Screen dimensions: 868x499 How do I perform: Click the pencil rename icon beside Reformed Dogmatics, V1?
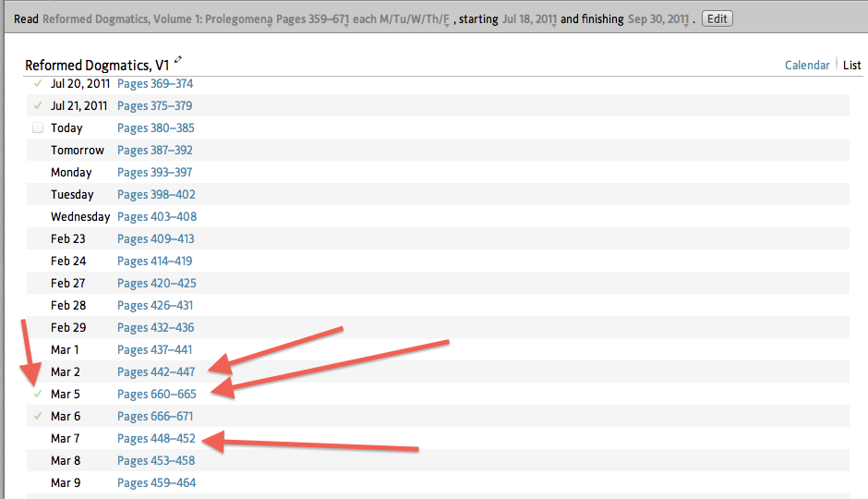click(177, 59)
